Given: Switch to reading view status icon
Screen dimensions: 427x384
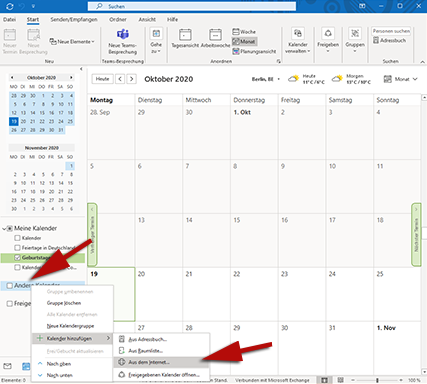Looking at the screenshot, I should point(340,380).
